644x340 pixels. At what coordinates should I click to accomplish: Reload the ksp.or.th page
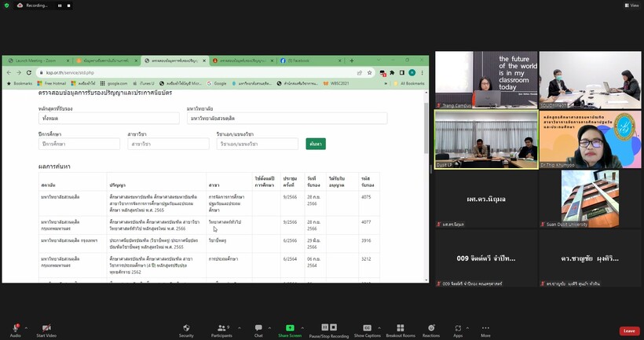[29, 73]
